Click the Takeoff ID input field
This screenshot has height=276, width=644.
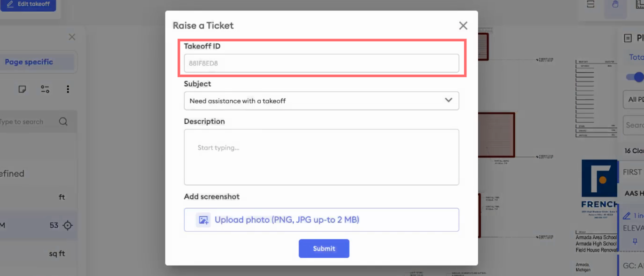[x=321, y=63]
